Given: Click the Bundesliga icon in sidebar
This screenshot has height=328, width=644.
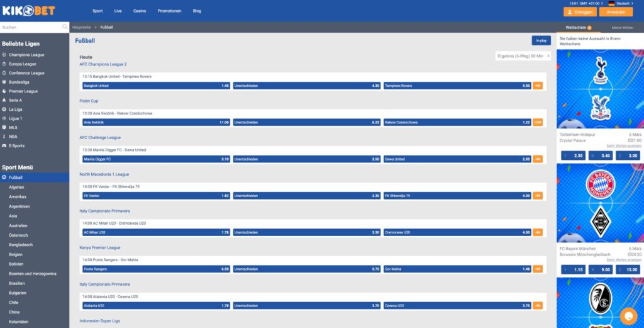Looking at the screenshot, I should pos(4,82).
